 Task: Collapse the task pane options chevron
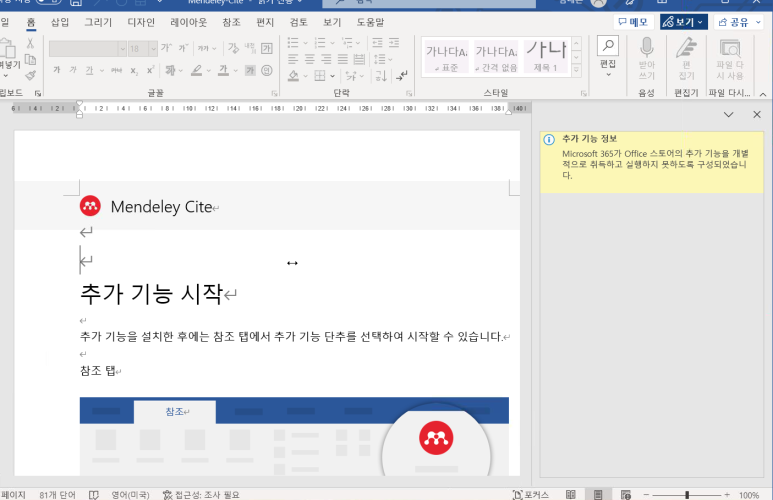pyautogui.click(x=728, y=114)
